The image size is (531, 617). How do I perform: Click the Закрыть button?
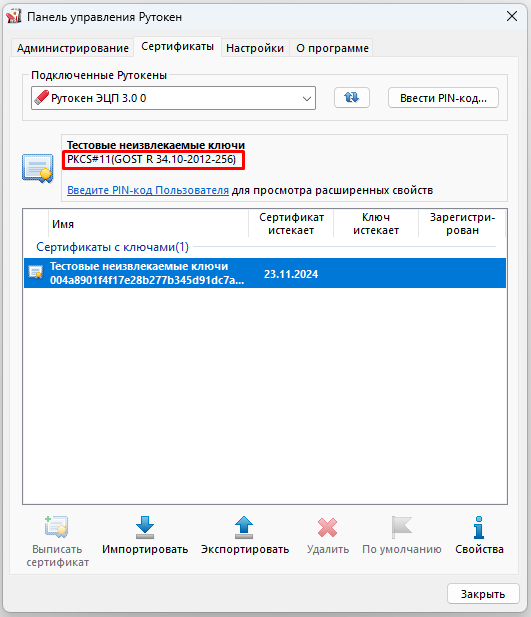click(x=483, y=594)
